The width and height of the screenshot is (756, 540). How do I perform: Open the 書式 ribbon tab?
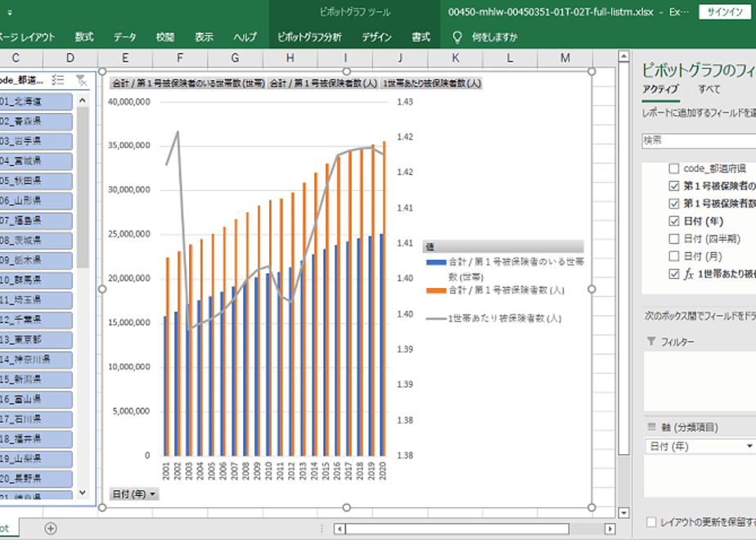421,37
